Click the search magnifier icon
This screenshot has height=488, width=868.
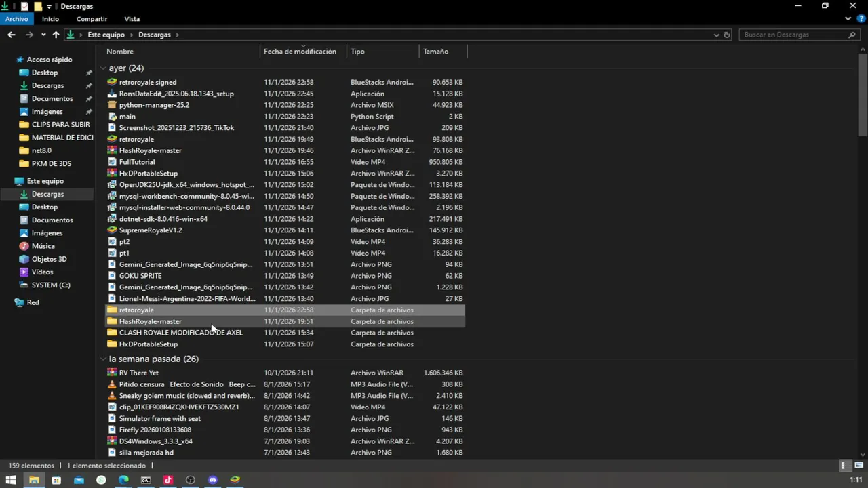click(x=853, y=35)
